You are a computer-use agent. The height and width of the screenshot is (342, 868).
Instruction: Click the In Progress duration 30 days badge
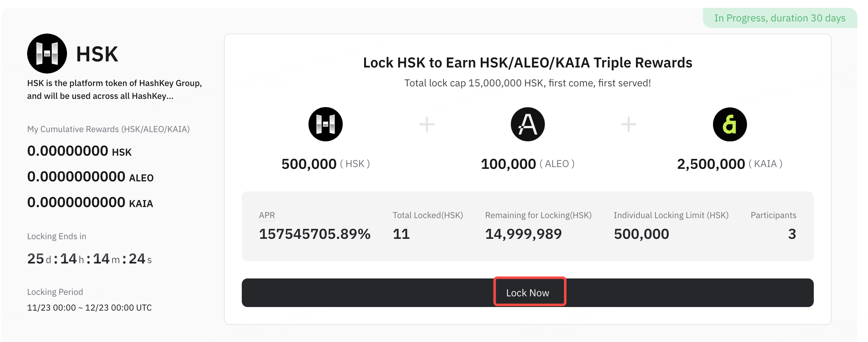click(780, 18)
